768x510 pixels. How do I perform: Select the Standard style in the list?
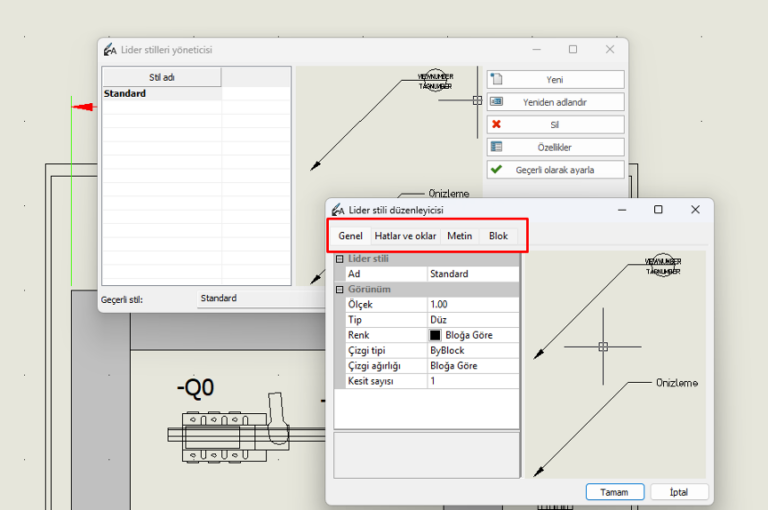click(126, 94)
